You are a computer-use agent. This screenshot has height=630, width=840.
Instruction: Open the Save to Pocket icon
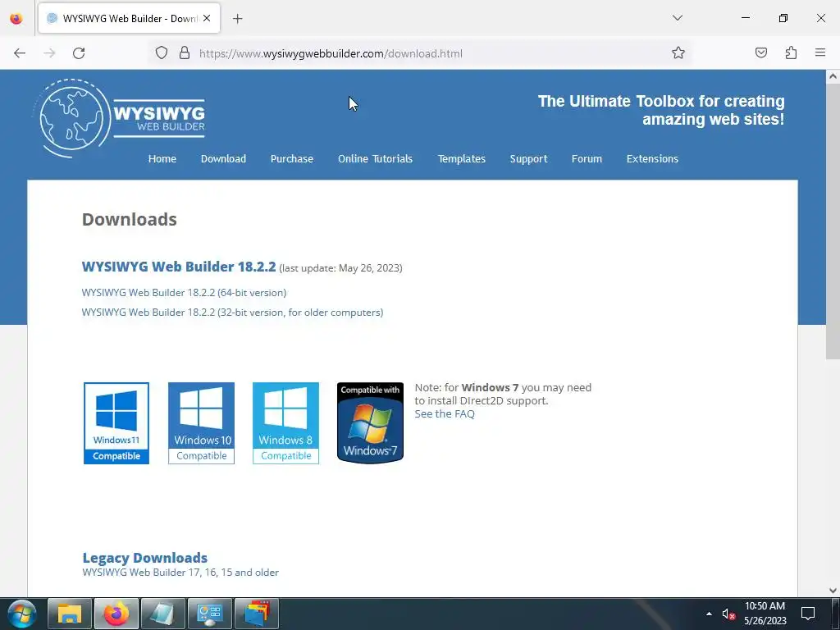pyautogui.click(x=761, y=52)
